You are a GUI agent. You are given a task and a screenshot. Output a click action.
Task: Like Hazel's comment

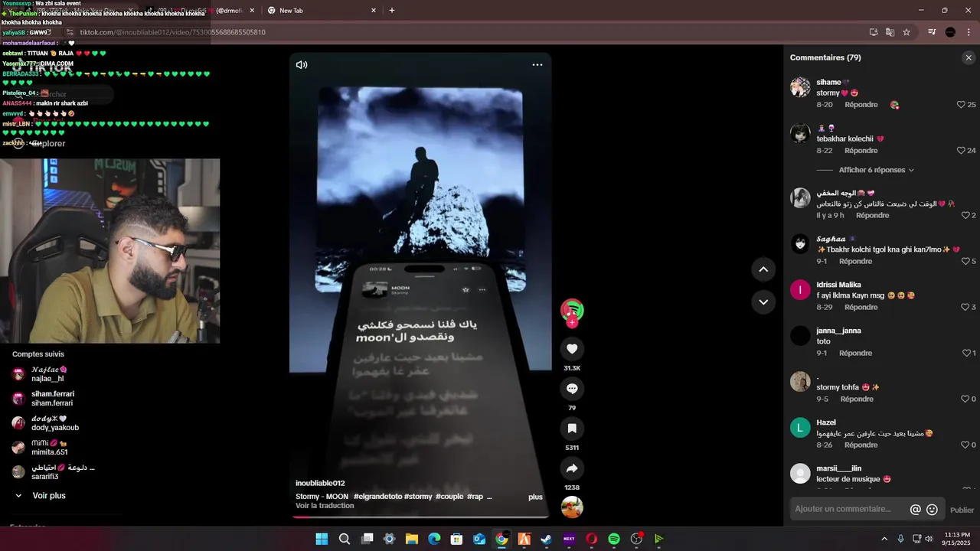click(965, 445)
